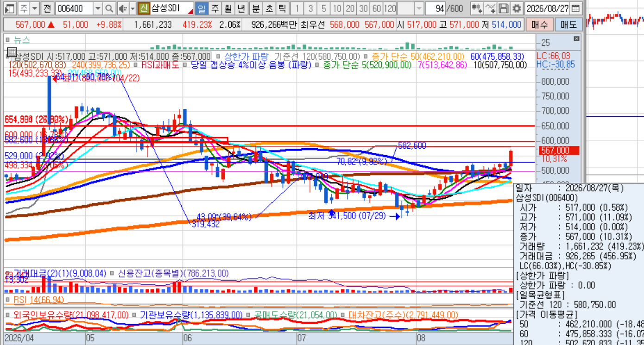Viewport: 644px width, 345px height.
Task: Switch to the 주 weekly chart period
Action: point(215,8)
